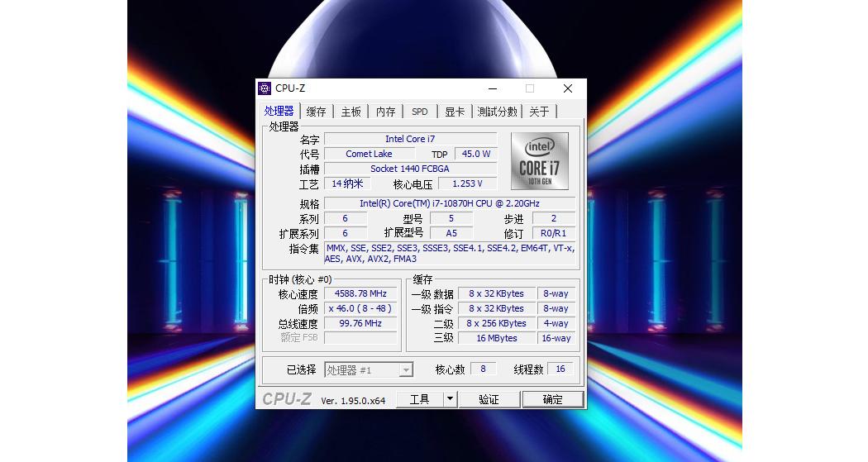Click the multiplier x 46.0 ( 8 - 48 )

coord(360,309)
